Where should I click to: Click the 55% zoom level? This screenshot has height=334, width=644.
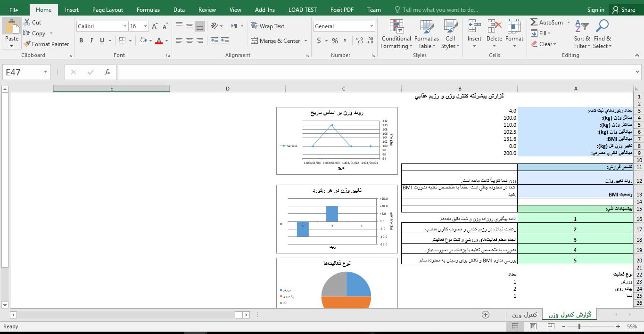point(632,326)
